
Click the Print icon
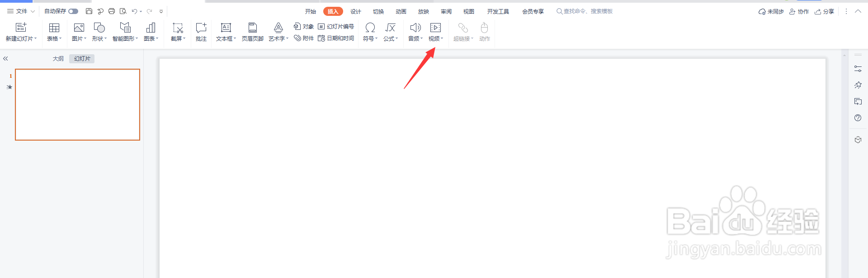pyautogui.click(x=112, y=11)
